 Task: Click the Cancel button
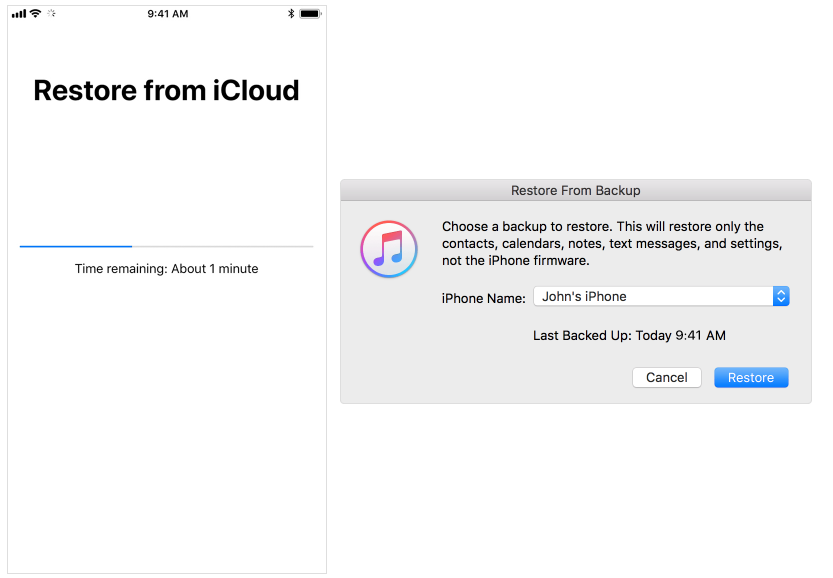point(667,378)
